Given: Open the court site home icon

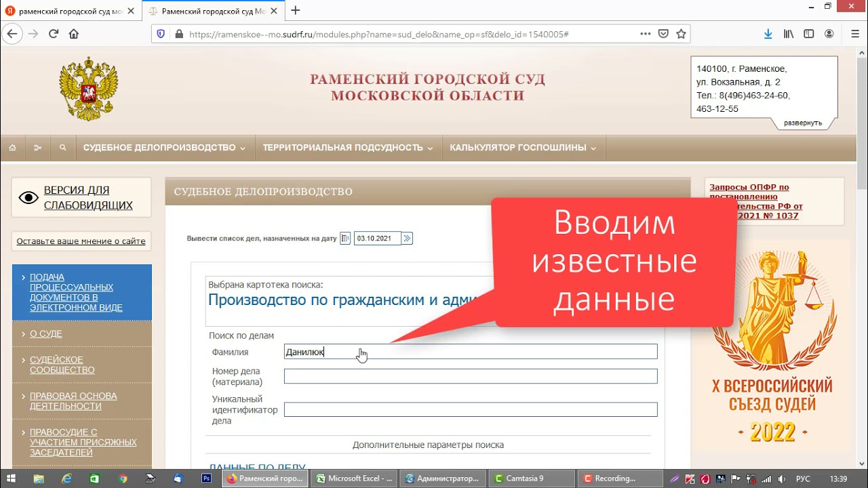Looking at the screenshot, I should point(12,148).
